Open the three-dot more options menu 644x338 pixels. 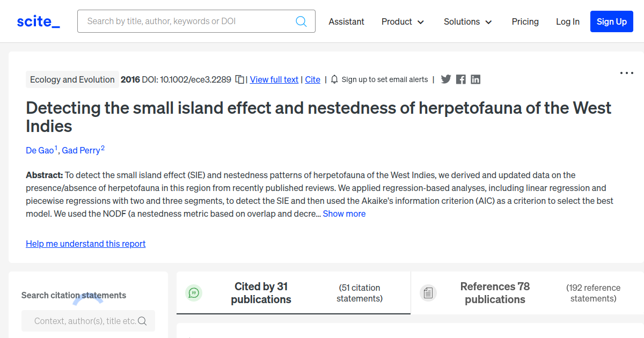coord(626,73)
